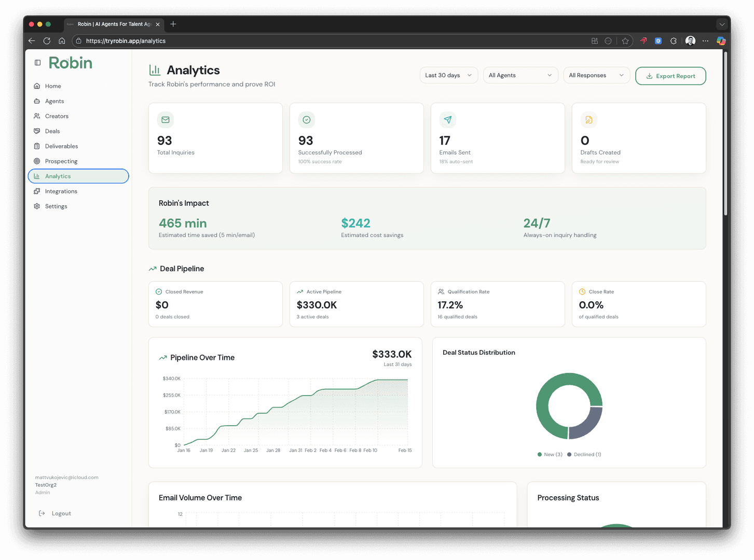
Task: Click the browser home icon
Action: [x=62, y=41]
